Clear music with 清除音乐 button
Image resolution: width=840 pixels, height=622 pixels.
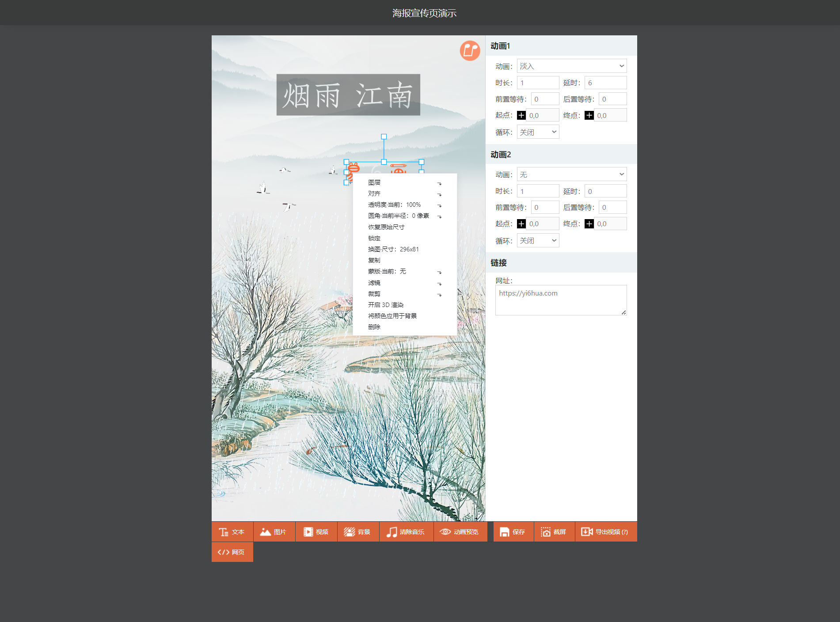coord(406,532)
